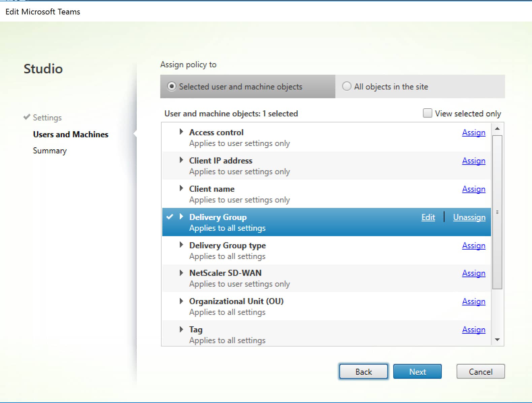
Task: Open the Summary wizard step
Action: coord(50,150)
